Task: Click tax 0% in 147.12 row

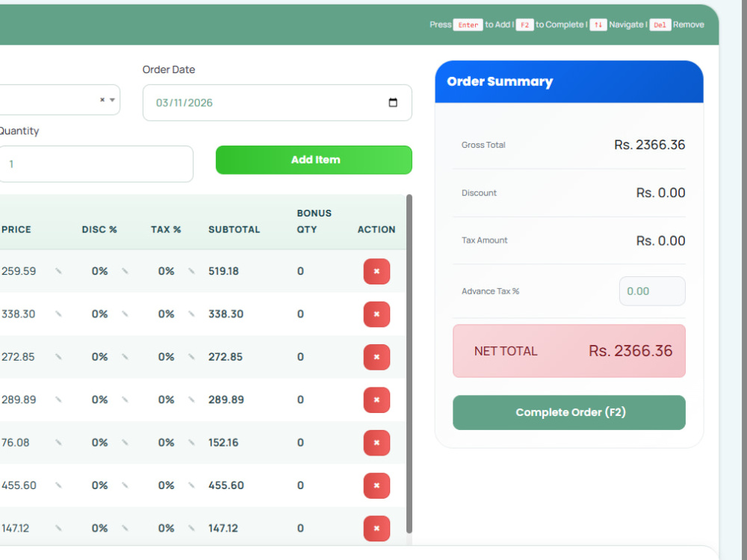Action: point(166,528)
